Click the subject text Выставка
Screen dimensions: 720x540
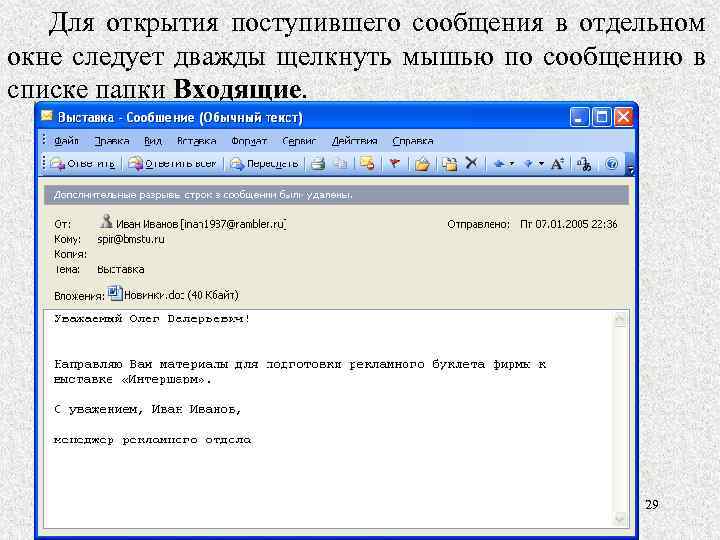(121, 270)
